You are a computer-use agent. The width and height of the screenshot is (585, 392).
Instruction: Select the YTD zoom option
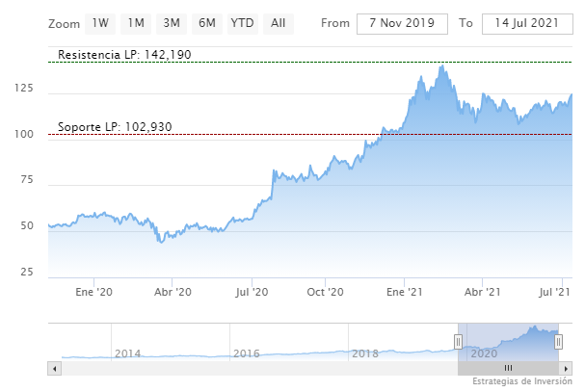coord(242,22)
